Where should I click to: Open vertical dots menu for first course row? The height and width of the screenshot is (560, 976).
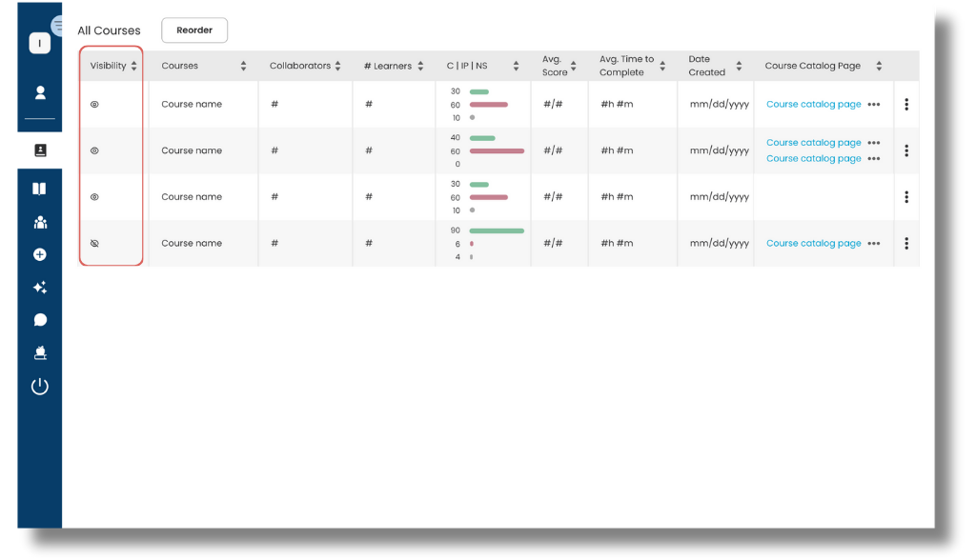(906, 105)
